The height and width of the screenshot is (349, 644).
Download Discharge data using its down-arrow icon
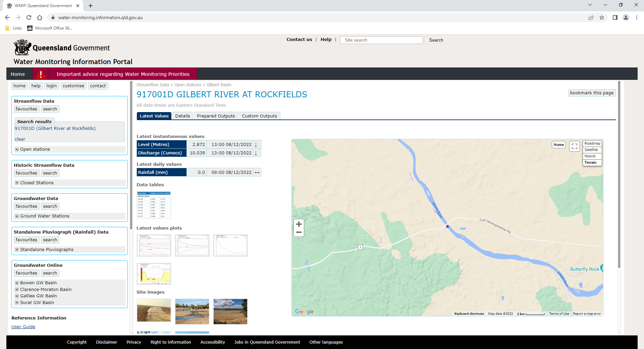(x=256, y=153)
